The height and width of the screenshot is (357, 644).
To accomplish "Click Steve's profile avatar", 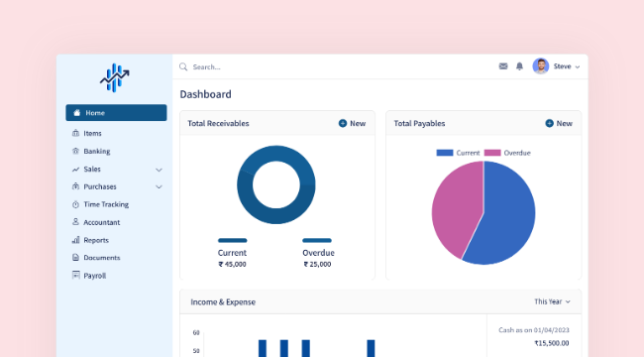I will point(541,66).
